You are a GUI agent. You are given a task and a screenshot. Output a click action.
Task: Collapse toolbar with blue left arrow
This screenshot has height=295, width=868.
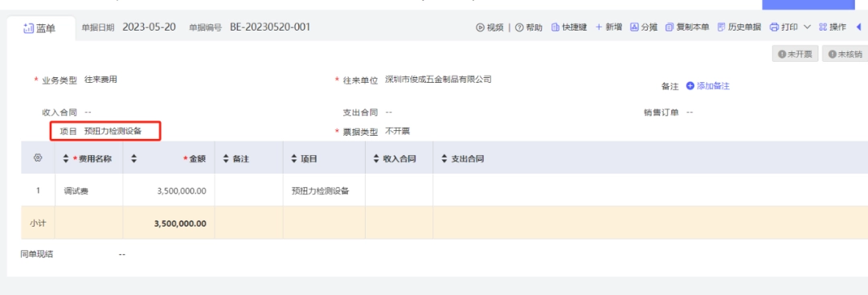click(858, 27)
